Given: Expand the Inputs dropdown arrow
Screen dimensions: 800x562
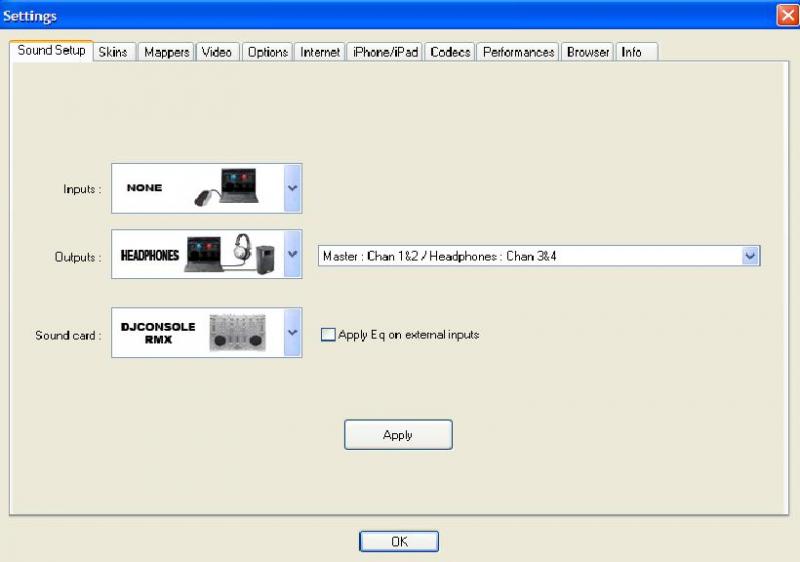Looking at the screenshot, I should (x=292, y=188).
